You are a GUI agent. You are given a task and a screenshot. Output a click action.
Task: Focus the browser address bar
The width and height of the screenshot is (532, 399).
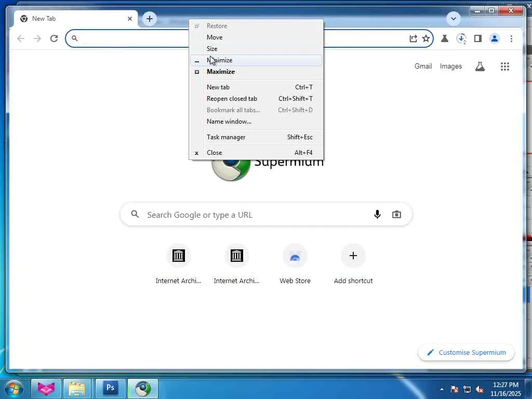click(x=249, y=38)
